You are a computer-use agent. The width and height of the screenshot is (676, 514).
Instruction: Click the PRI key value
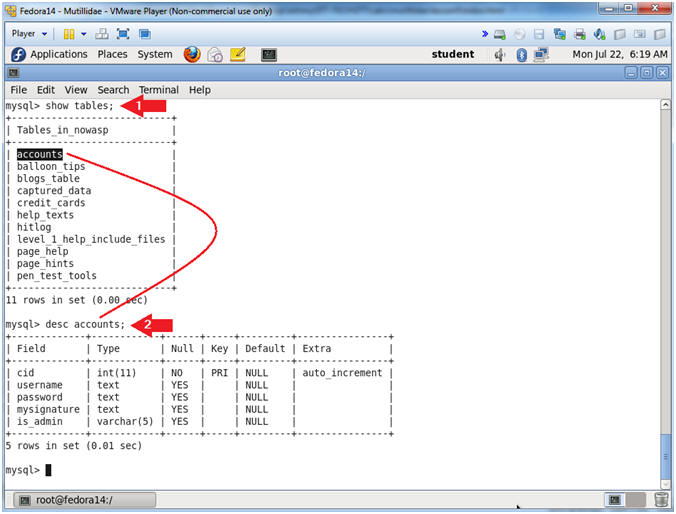(219, 373)
